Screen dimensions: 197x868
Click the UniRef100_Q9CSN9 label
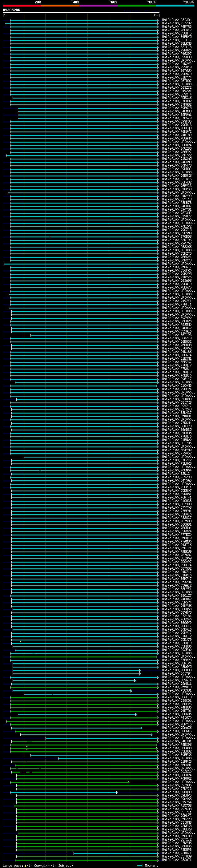177,233
